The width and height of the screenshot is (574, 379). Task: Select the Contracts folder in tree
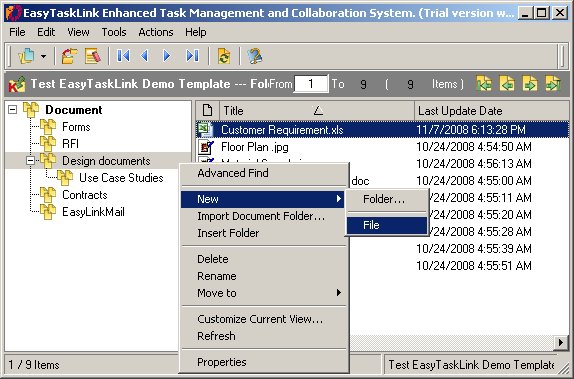[85, 195]
